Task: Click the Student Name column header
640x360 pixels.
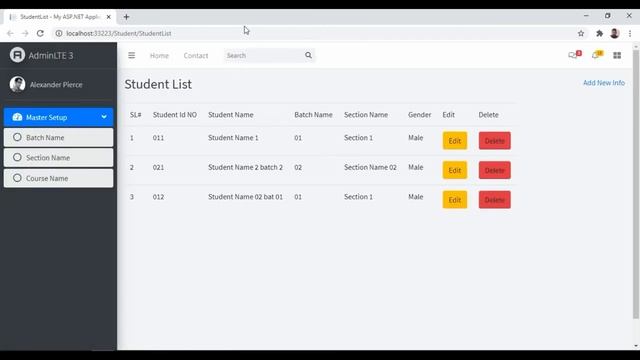Action: 231,115
